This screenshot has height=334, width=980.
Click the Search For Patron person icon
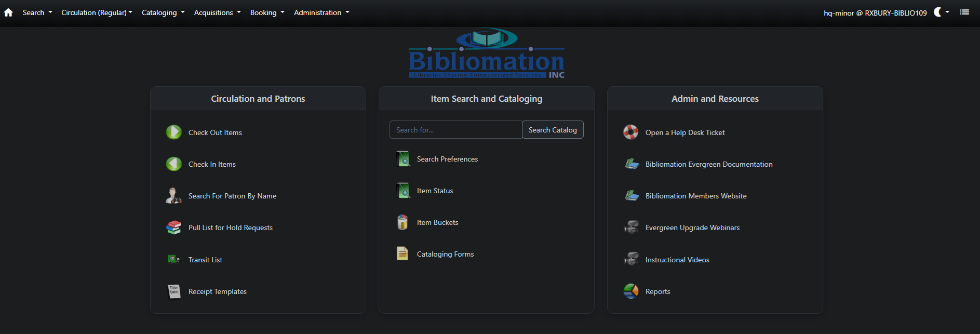(174, 196)
